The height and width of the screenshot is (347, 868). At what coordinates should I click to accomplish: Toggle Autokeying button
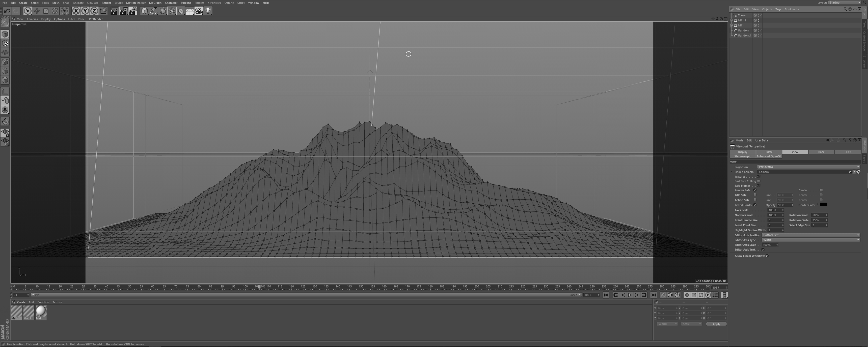click(670, 295)
